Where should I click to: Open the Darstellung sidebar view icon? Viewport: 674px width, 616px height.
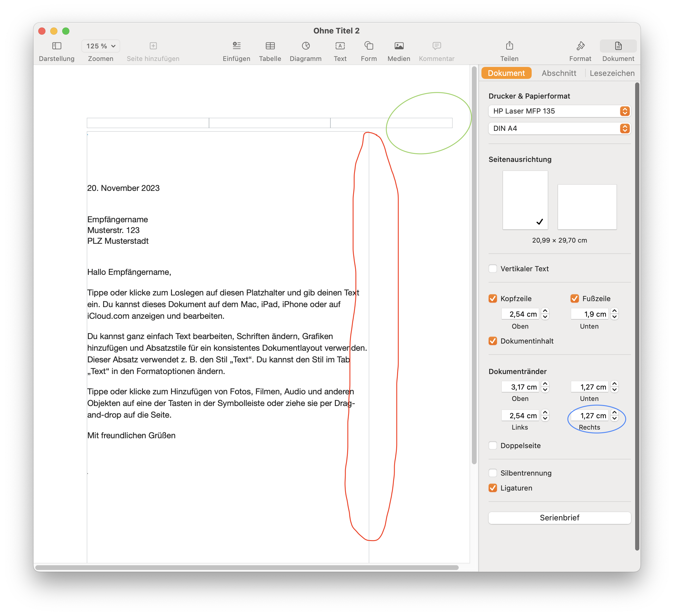(57, 46)
